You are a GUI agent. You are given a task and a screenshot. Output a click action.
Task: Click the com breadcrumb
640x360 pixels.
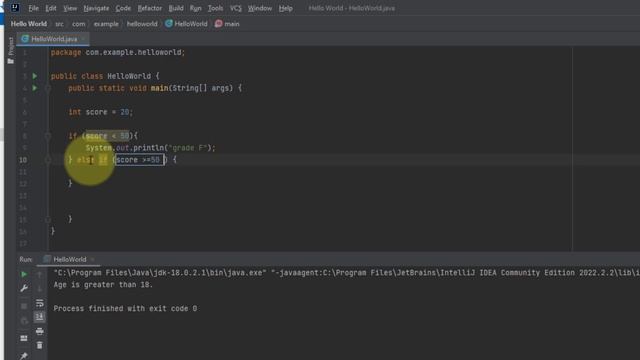pos(78,24)
